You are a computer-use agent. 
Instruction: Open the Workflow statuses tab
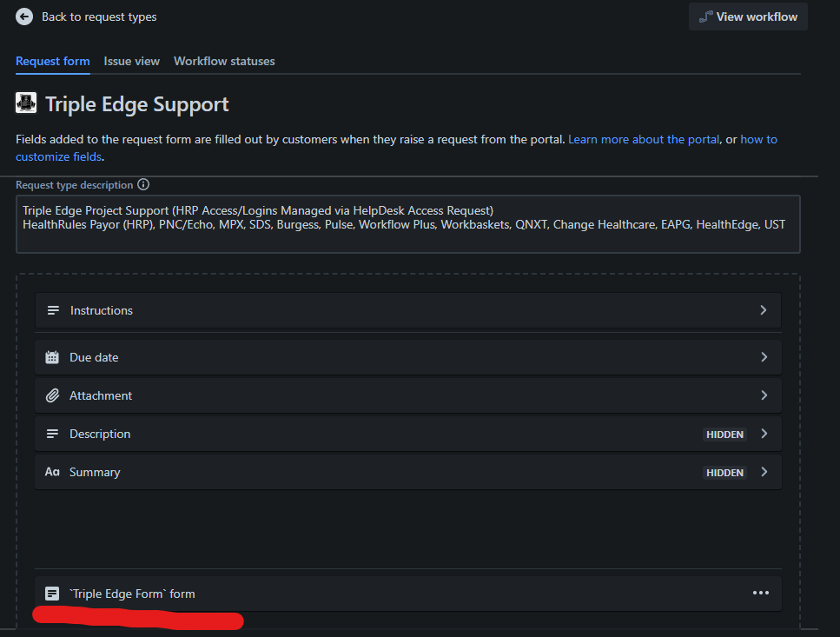(x=224, y=61)
